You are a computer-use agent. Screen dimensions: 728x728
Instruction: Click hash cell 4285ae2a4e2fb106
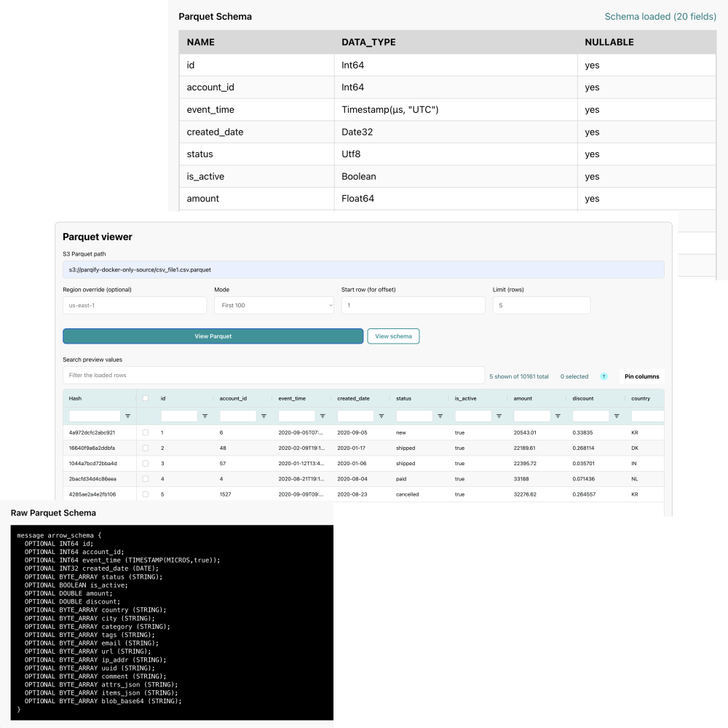coord(92,494)
